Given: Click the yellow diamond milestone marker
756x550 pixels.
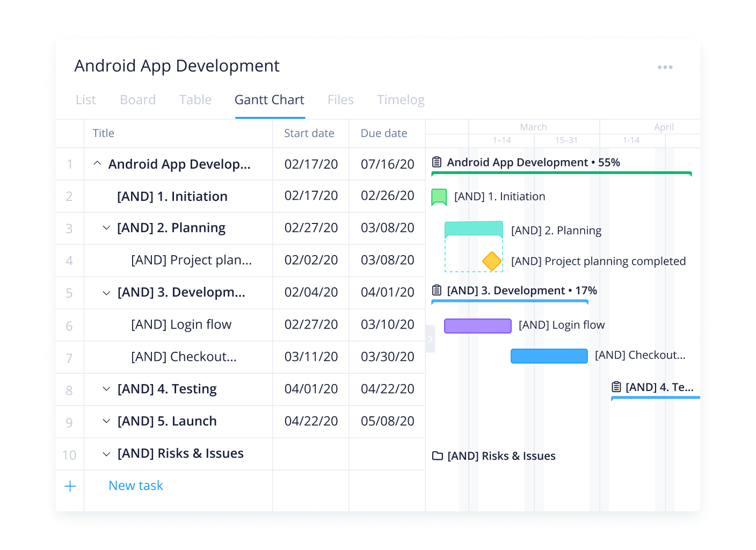Looking at the screenshot, I should coord(491,262).
